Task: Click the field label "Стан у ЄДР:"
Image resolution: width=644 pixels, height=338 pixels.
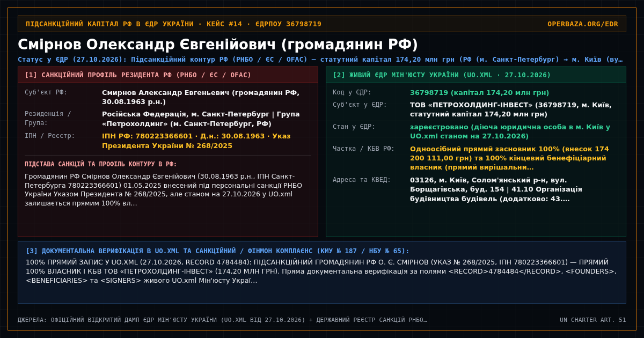Action: [354, 127]
